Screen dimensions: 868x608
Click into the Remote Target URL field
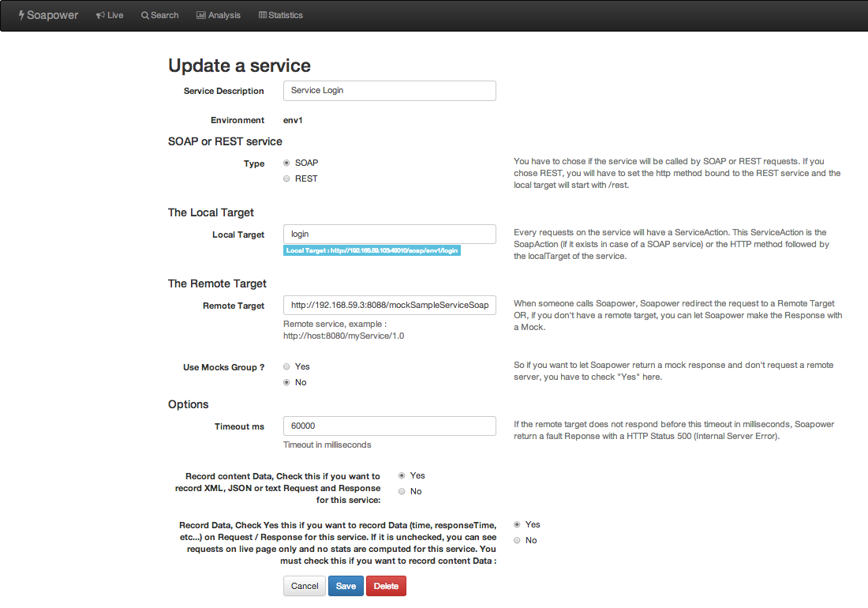point(390,305)
